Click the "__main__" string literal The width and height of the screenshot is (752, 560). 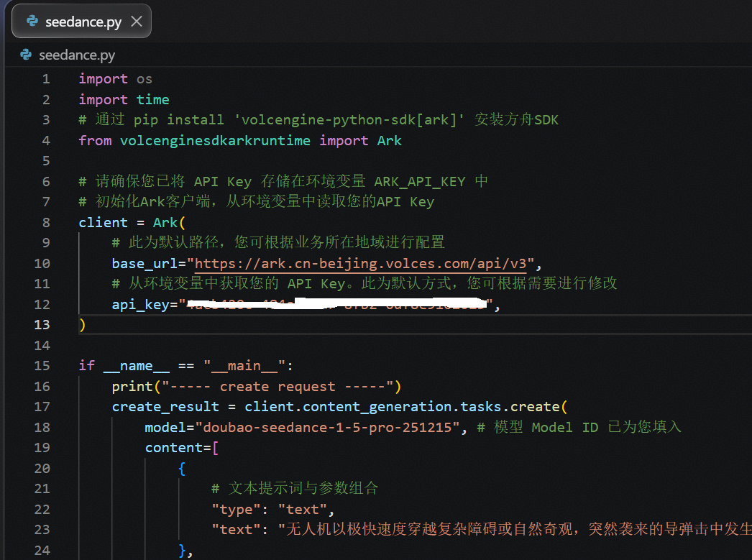[x=245, y=366]
